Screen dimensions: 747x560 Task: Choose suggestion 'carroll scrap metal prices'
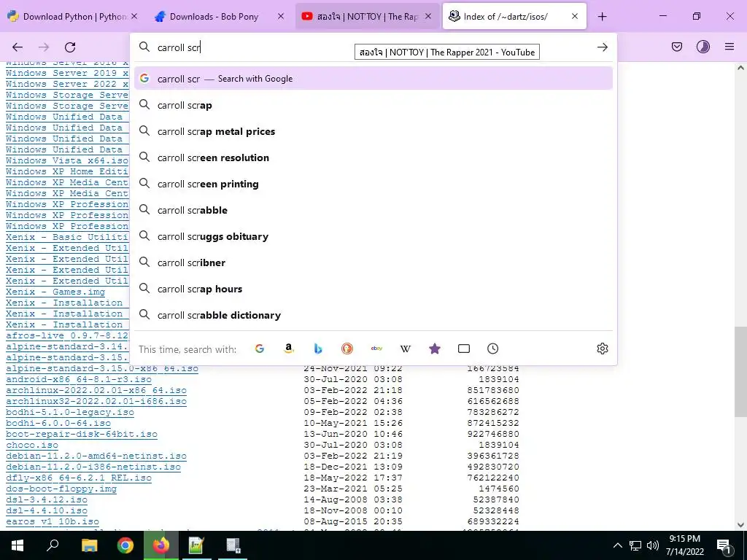pyautogui.click(x=373, y=131)
